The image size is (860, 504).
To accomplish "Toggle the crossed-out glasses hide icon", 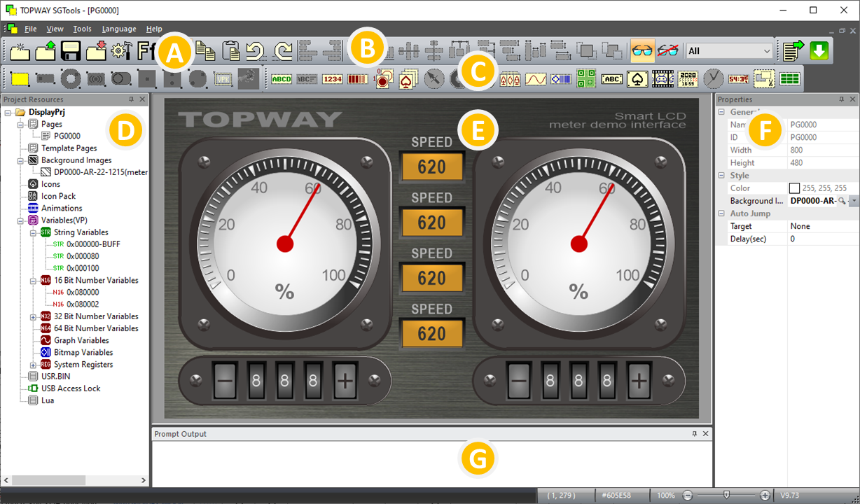I will click(x=667, y=51).
